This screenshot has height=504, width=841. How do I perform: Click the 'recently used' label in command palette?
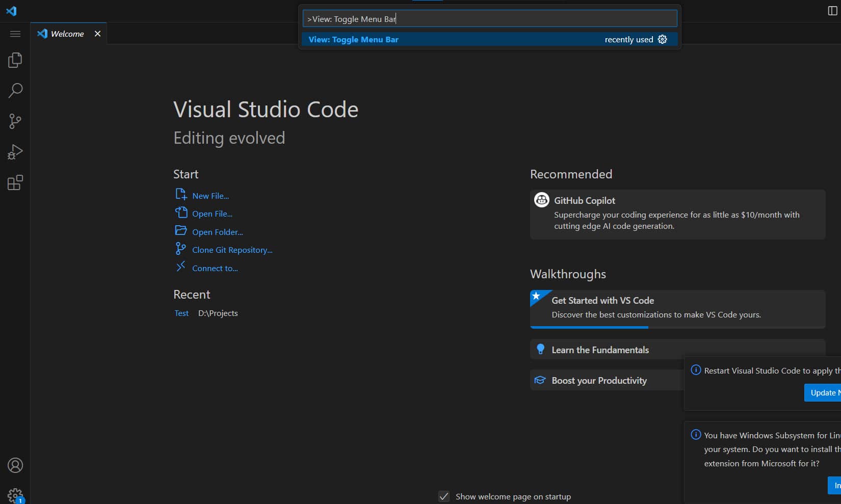click(x=629, y=39)
